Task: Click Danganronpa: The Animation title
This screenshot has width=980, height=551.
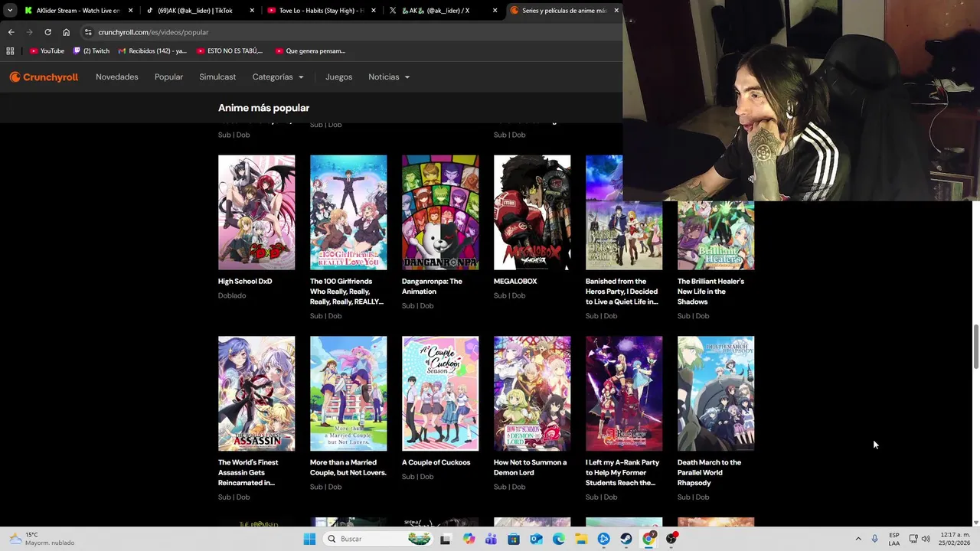Action: coord(432,286)
